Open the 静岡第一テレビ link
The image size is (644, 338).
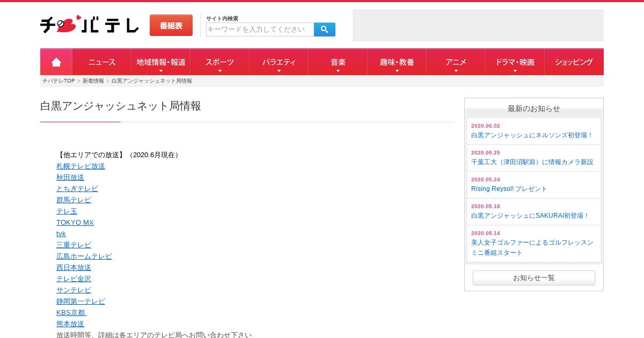click(x=80, y=302)
